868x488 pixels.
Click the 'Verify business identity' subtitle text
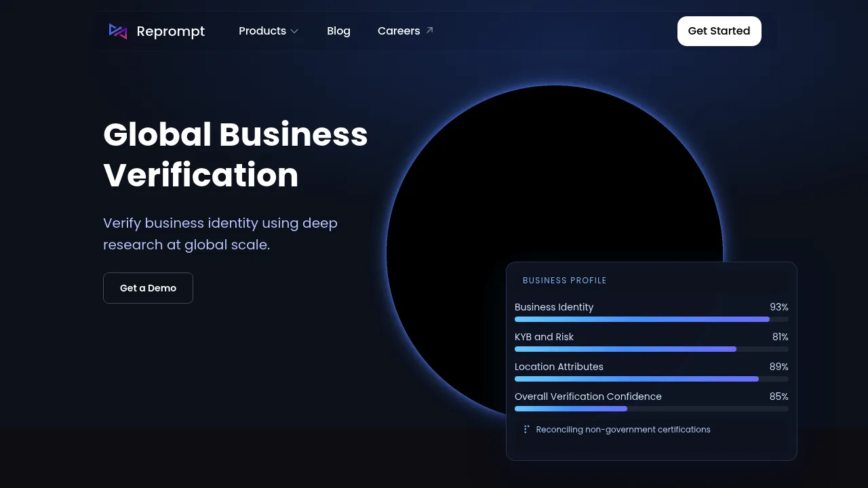tap(220, 234)
